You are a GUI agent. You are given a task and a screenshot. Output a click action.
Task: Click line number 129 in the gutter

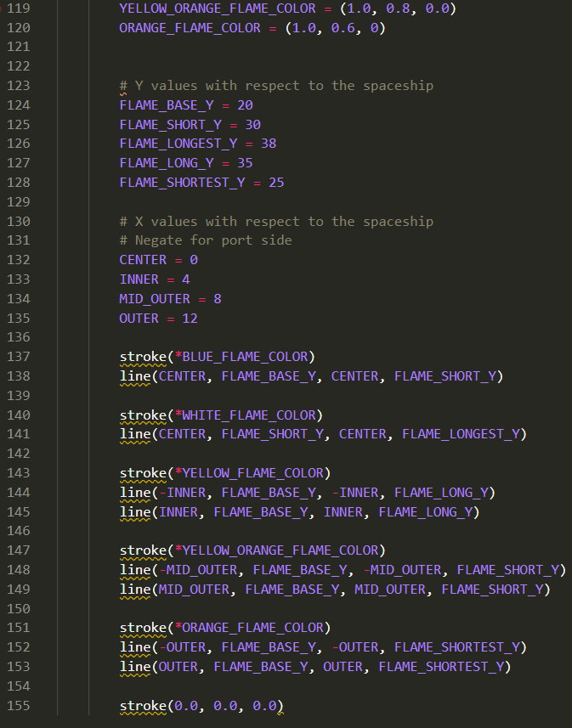(x=19, y=202)
